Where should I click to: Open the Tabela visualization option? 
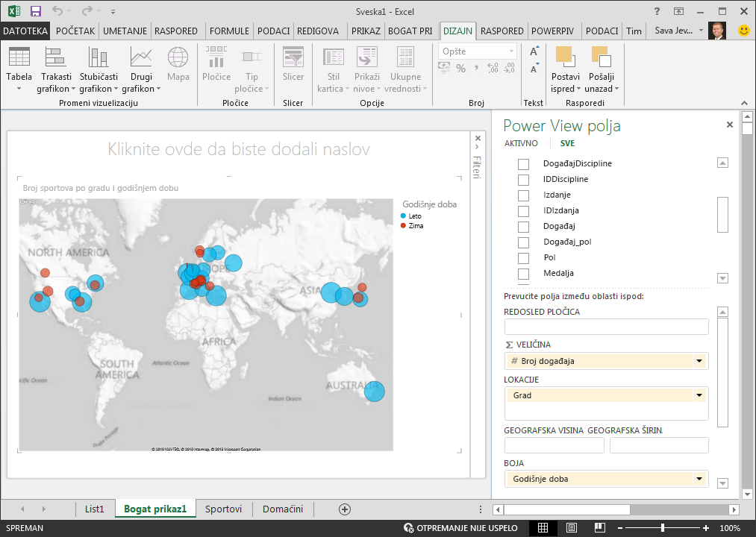(19, 69)
